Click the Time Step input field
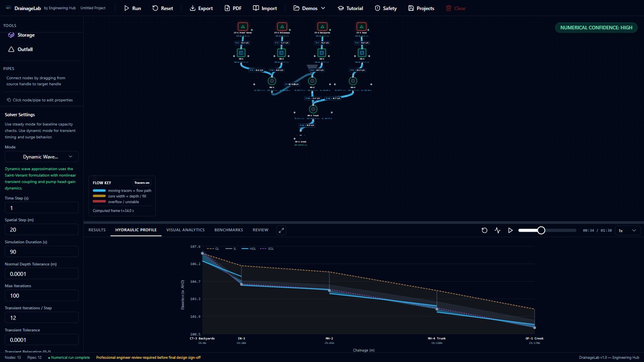This screenshot has height=362, width=644. pos(41,208)
